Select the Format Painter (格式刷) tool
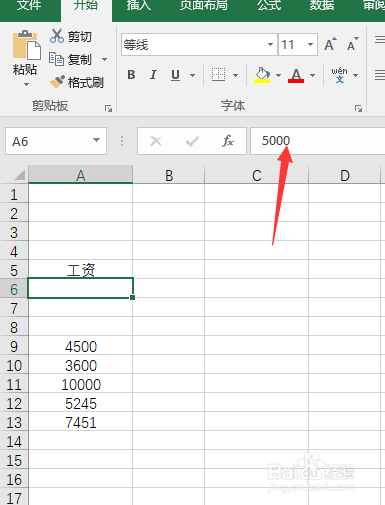This screenshot has width=385, height=505. point(77,82)
